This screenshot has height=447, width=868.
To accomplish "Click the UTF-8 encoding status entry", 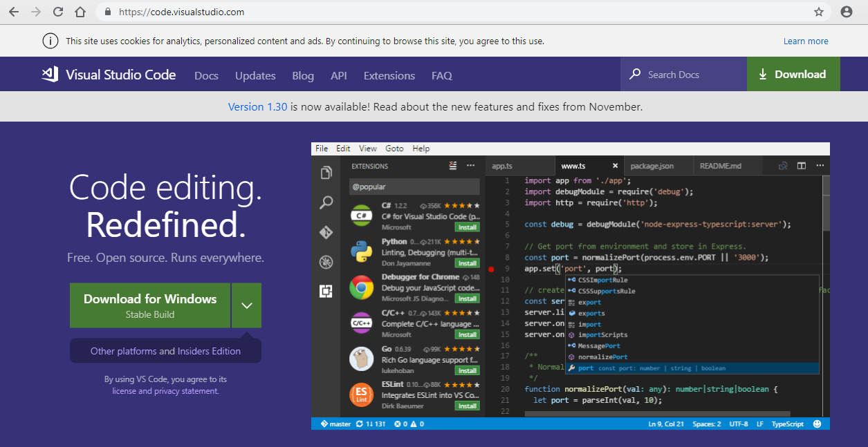I will pos(739,424).
